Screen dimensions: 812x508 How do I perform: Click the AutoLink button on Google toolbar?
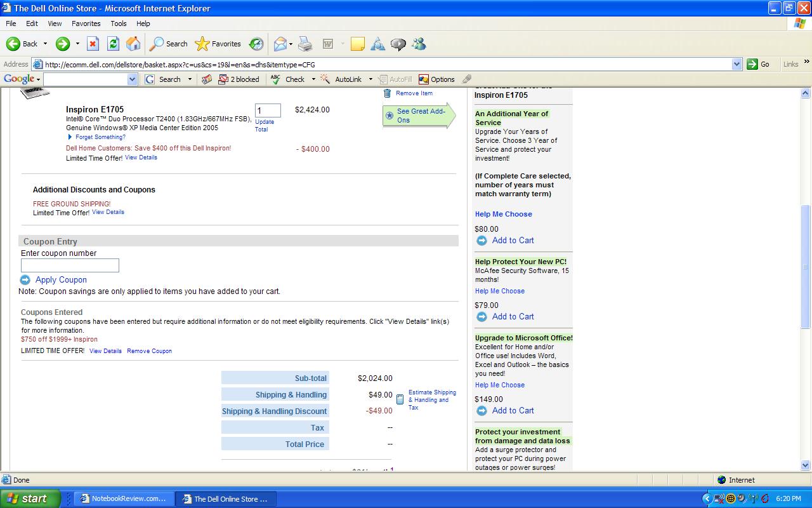click(x=341, y=79)
